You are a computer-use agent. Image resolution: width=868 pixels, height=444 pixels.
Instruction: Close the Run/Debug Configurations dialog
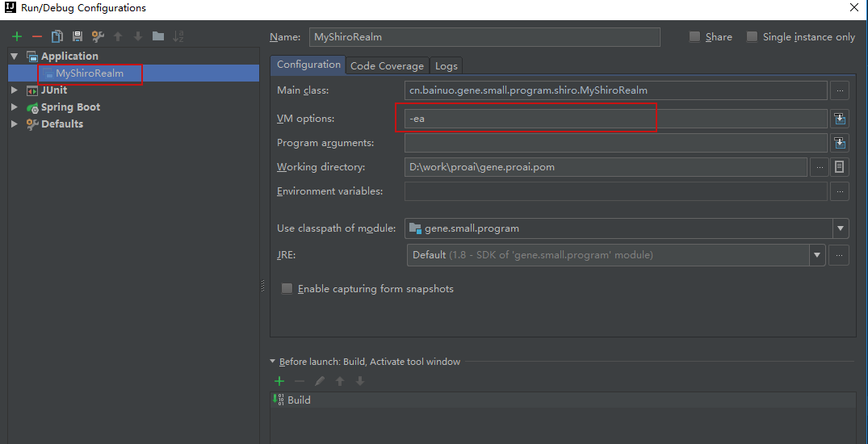[x=855, y=8]
